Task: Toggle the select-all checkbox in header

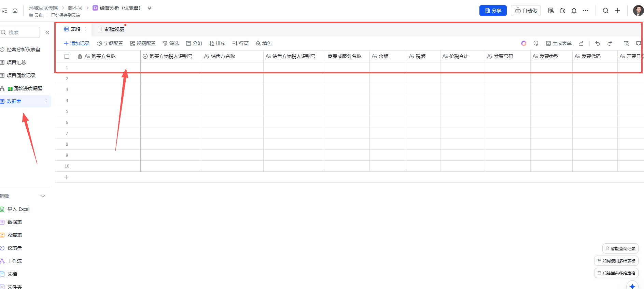Action: click(67, 56)
